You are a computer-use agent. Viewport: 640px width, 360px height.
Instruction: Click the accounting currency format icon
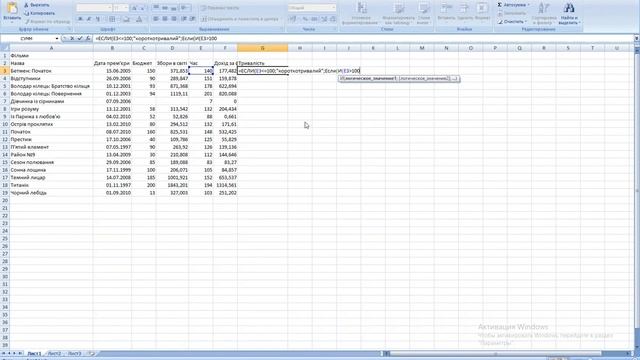pyautogui.click(x=293, y=19)
